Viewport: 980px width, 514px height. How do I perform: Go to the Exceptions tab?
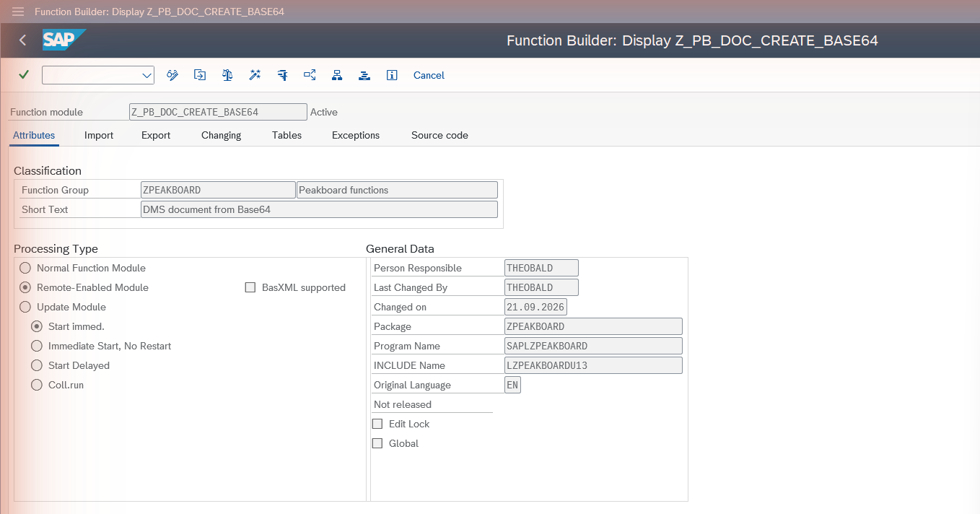point(356,135)
